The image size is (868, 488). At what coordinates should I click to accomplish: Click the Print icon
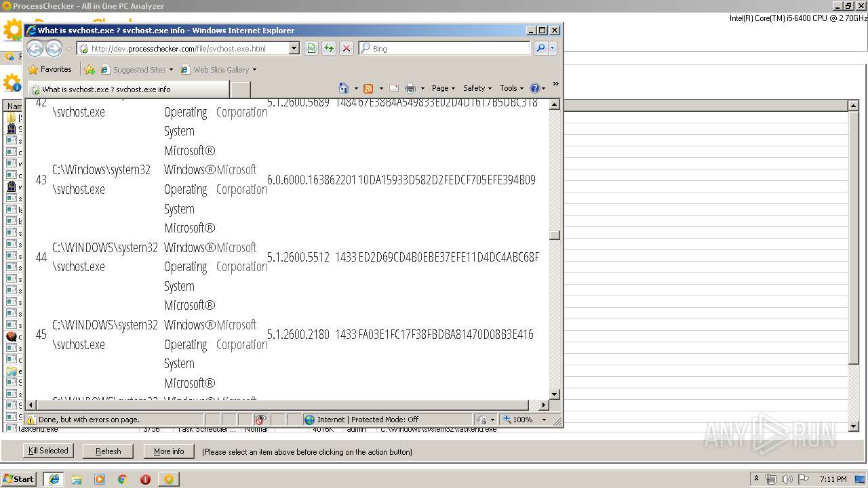point(410,88)
